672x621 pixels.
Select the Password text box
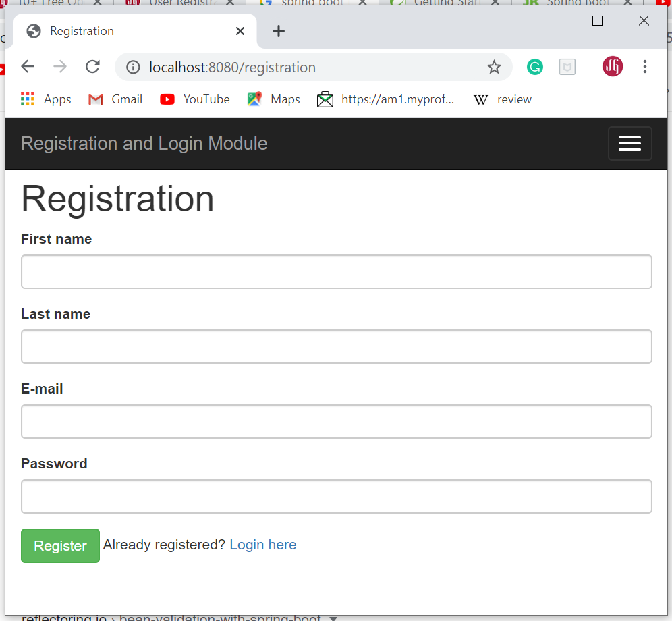tap(336, 496)
